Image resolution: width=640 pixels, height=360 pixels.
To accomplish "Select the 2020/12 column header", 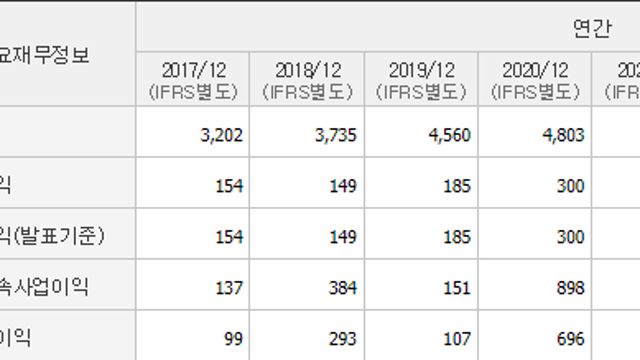I will point(535,80).
